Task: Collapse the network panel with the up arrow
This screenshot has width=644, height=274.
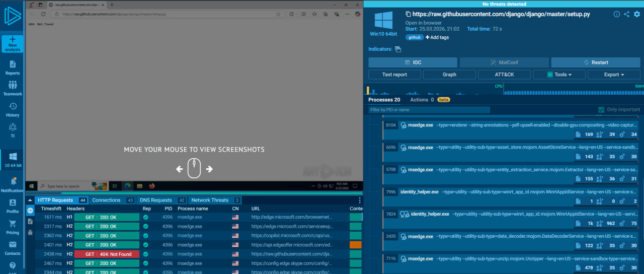Action: (x=195, y=192)
